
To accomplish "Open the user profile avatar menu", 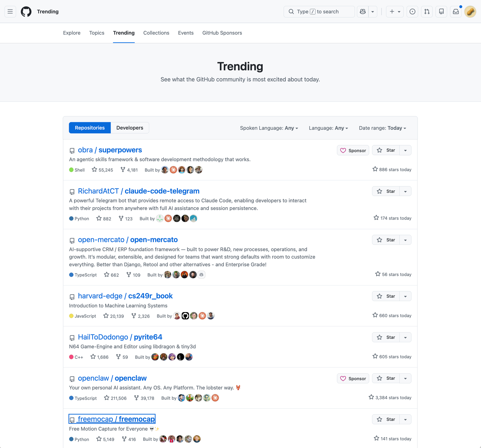I will point(470,12).
